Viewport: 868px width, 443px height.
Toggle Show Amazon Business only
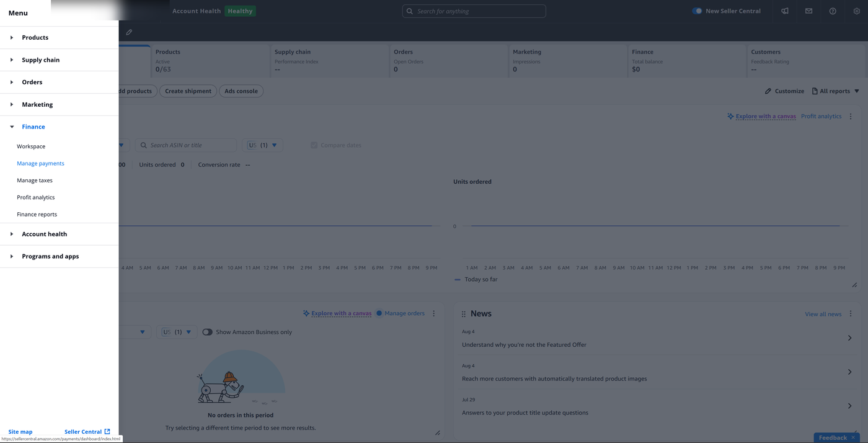coord(207,332)
